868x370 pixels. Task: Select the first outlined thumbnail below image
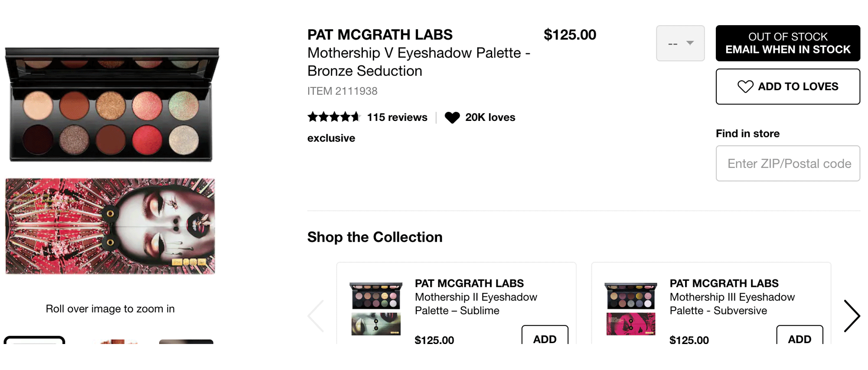(34, 340)
